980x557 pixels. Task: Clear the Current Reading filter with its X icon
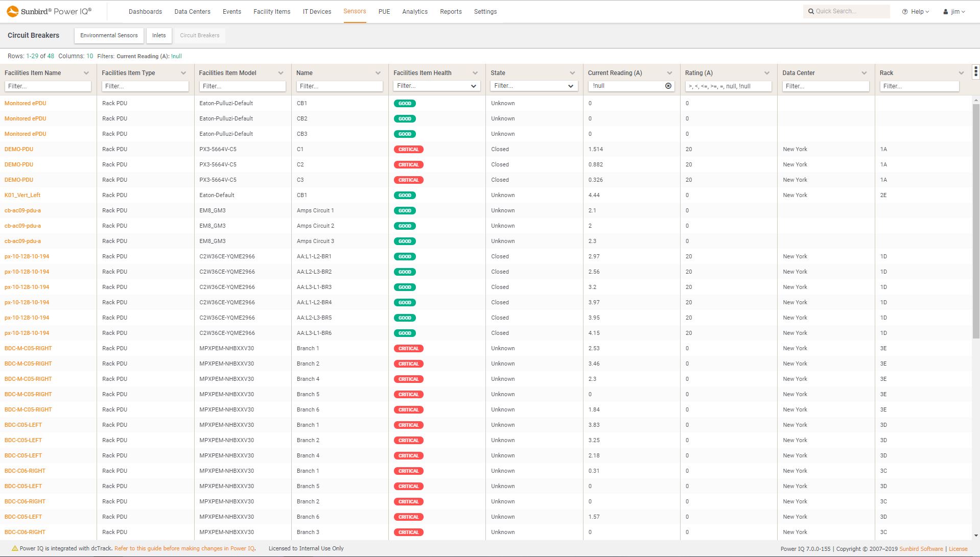668,86
